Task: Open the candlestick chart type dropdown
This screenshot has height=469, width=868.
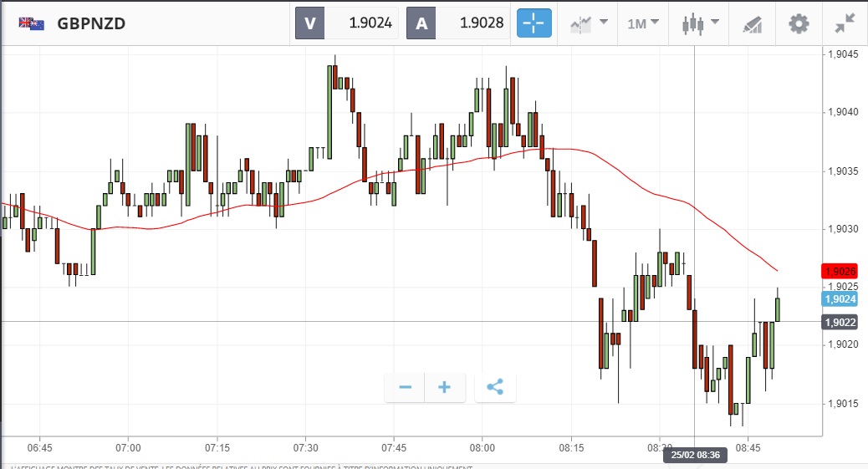Action: 701,23
